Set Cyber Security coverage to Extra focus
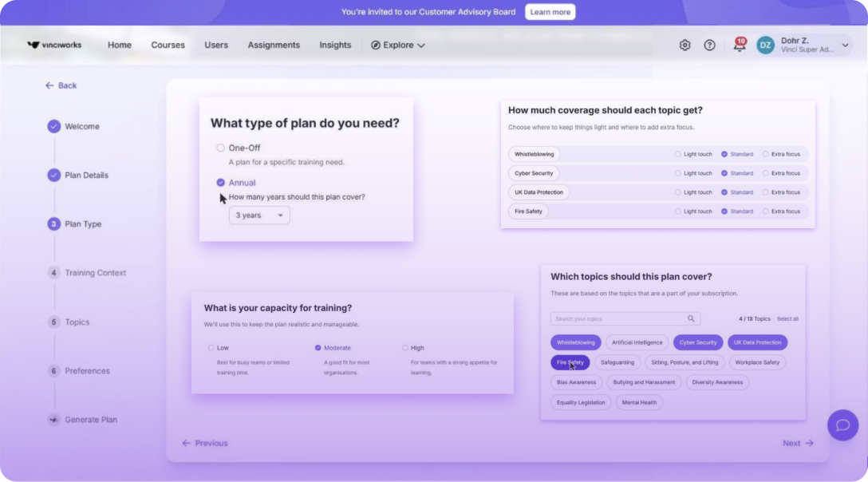Viewport: 868px width, 482px height. tap(766, 173)
